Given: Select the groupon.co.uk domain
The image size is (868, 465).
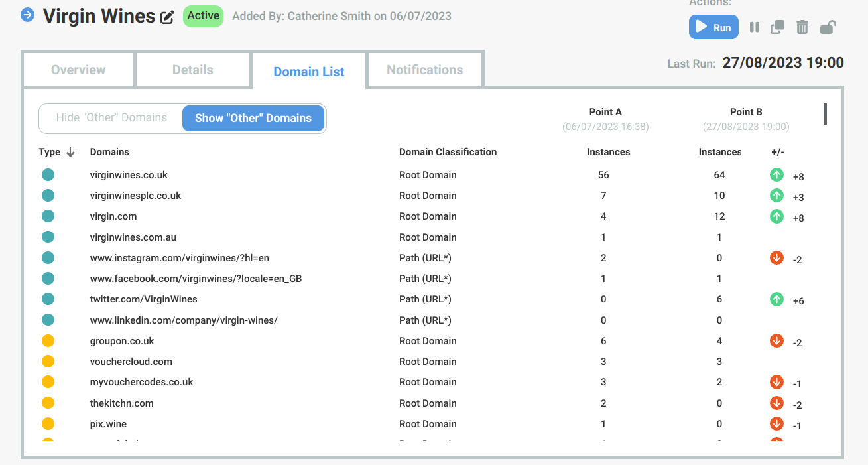Looking at the screenshot, I should 122,341.
